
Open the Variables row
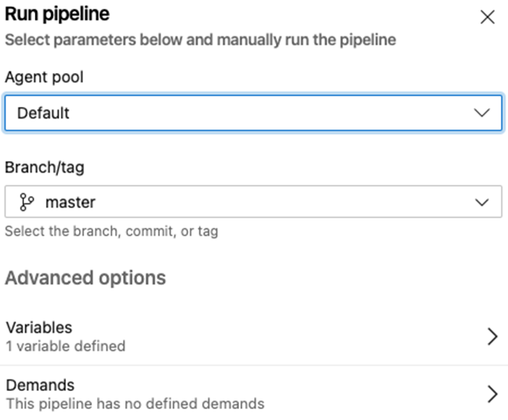[254, 337]
